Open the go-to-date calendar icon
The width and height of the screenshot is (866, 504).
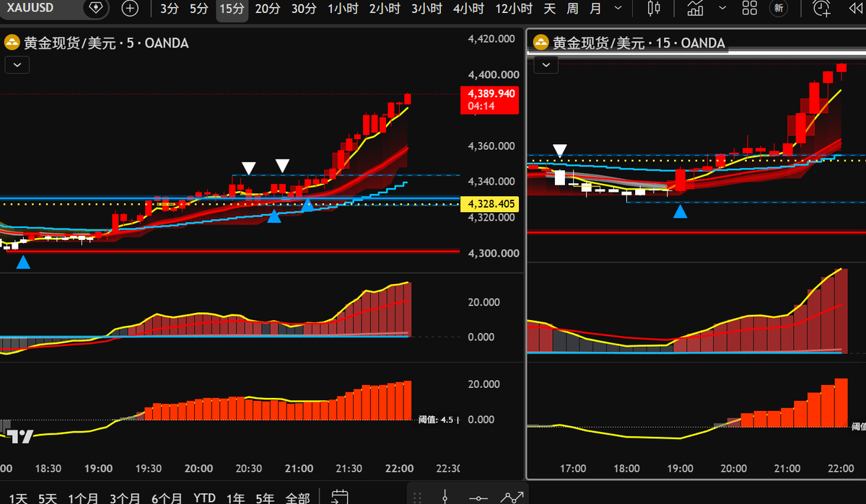click(340, 497)
